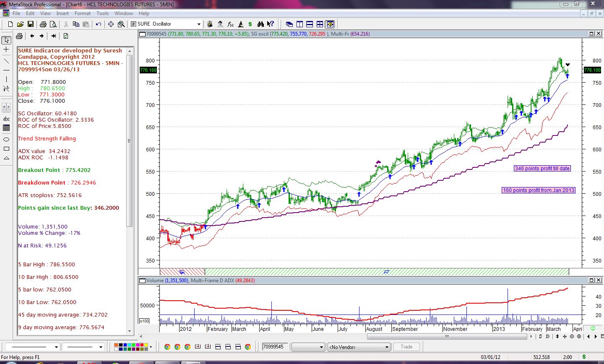Open the grid table tool

tap(6, 128)
